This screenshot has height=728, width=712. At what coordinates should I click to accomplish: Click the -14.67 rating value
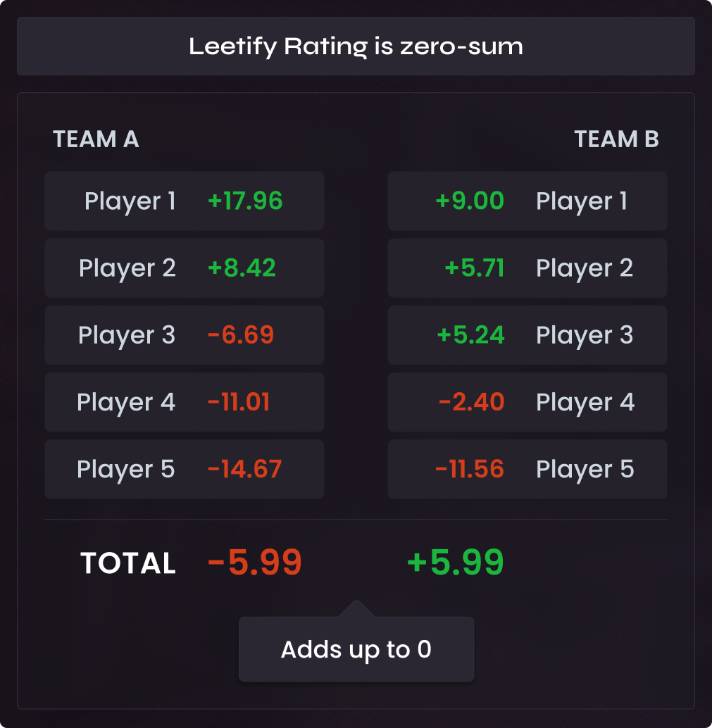(244, 470)
